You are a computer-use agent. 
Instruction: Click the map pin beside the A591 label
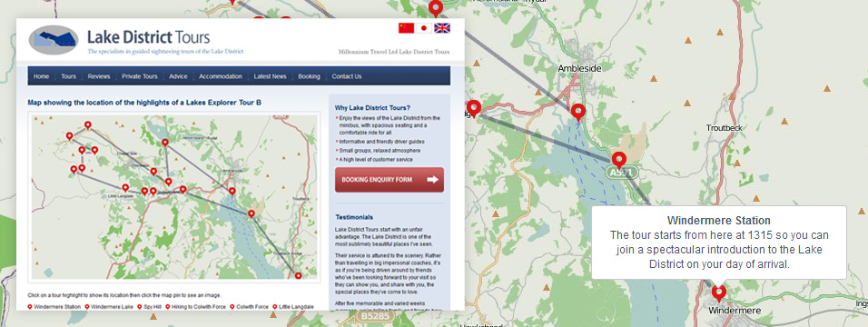619,160
